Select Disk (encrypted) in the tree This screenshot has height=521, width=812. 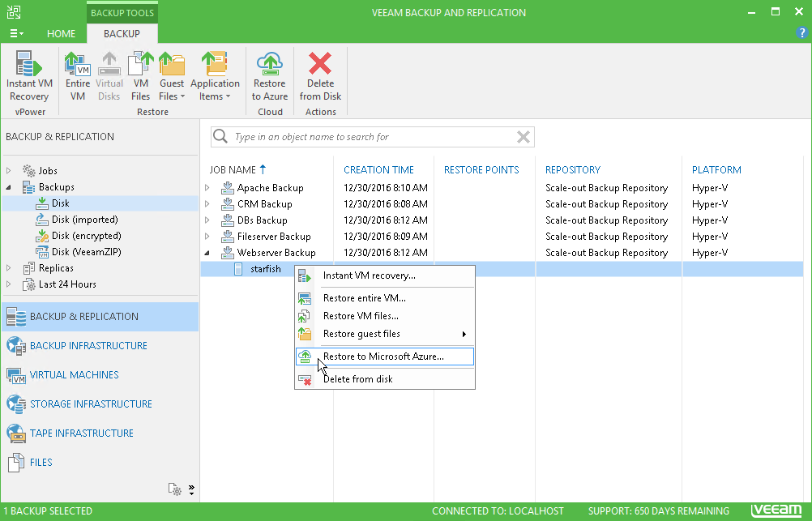(x=87, y=236)
